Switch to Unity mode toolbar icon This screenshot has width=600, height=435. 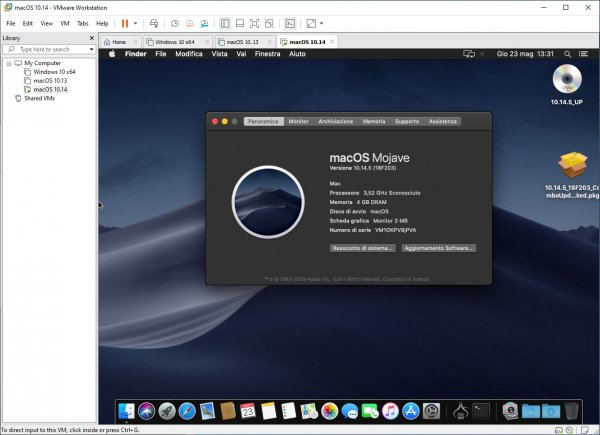click(x=269, y=23)
